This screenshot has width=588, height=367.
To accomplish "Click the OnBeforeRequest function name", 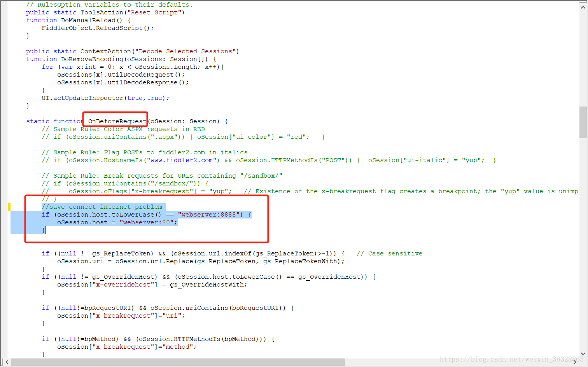I will [117, 121].
